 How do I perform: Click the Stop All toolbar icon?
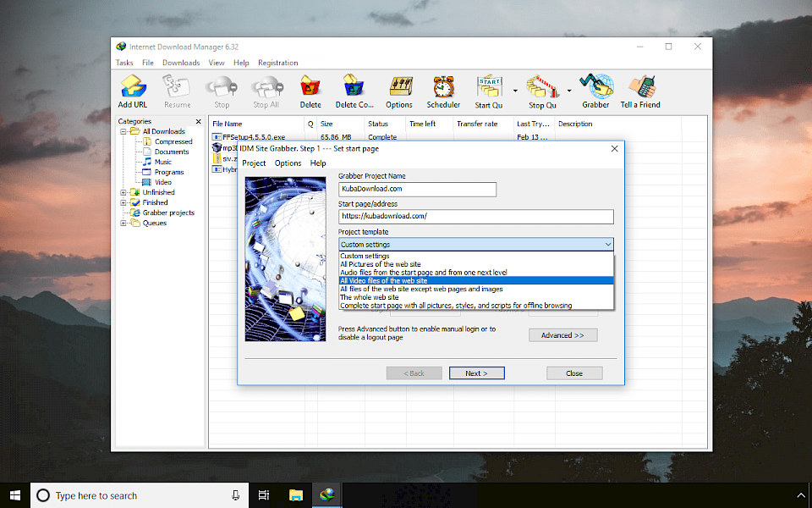[266, 91]
